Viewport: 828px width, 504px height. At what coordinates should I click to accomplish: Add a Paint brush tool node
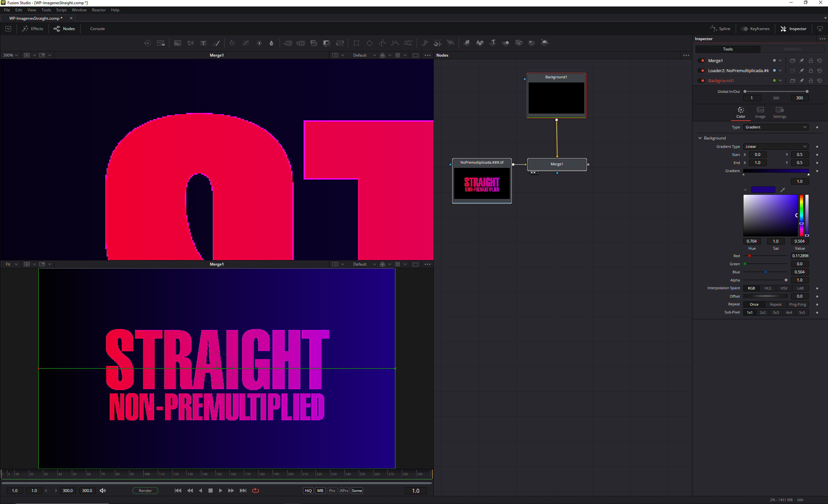(217, 43)
